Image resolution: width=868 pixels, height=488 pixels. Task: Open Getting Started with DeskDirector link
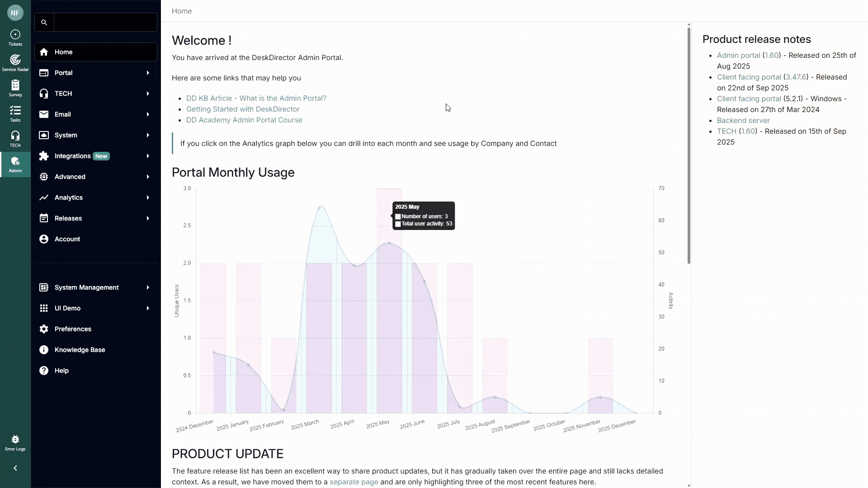tap(243, 109)
